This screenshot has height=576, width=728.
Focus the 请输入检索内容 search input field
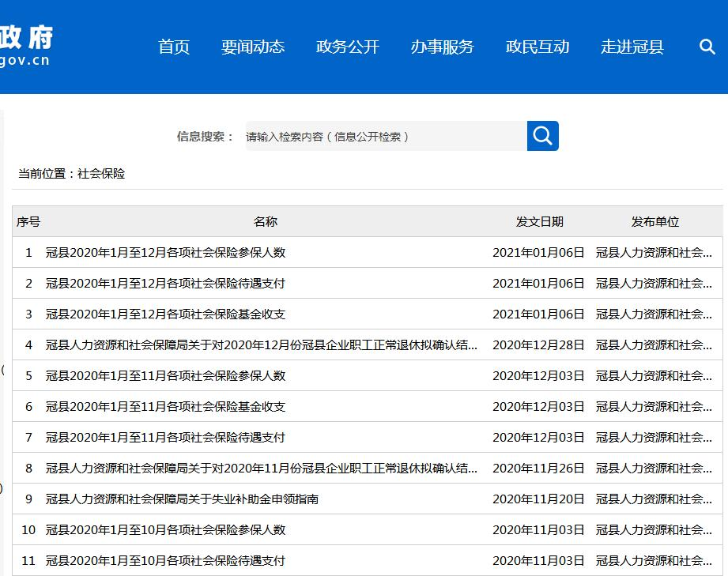coord(386,136)
